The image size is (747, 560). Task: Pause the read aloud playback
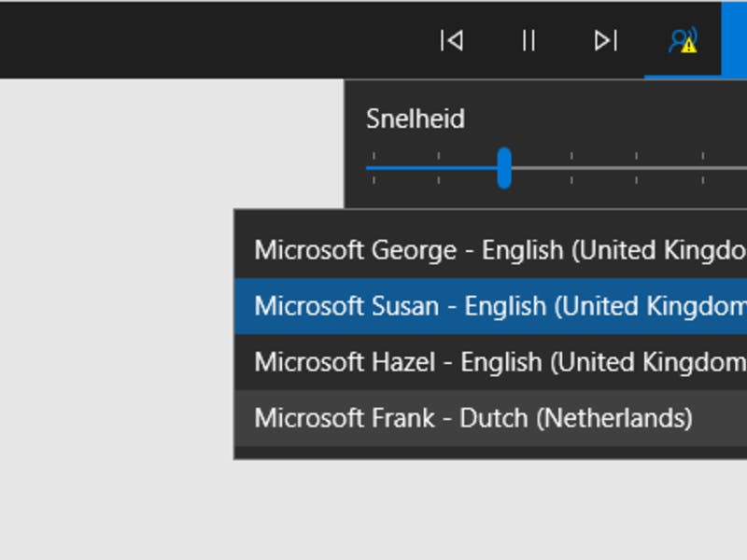pos(529,40)
